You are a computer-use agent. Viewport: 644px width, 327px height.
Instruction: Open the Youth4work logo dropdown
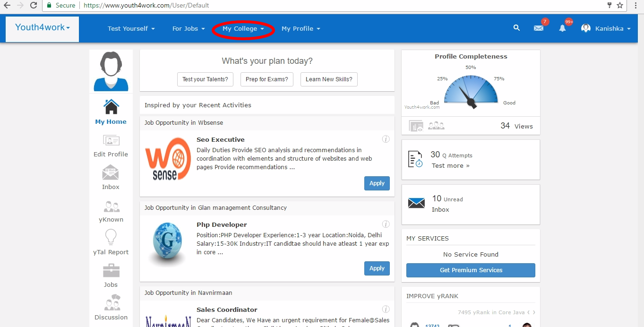(42, 27)
